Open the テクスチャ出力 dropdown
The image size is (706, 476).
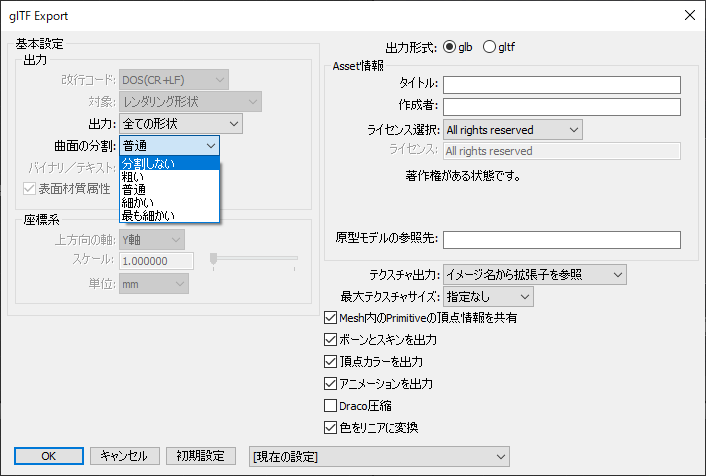535,275
